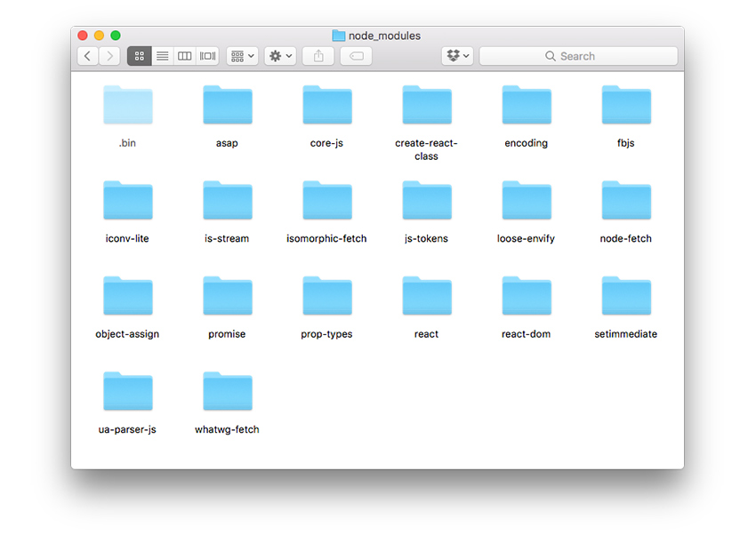756x535 pixels.
Task: Click the 'js-tokens' name label
Action: tap(426, 238)
